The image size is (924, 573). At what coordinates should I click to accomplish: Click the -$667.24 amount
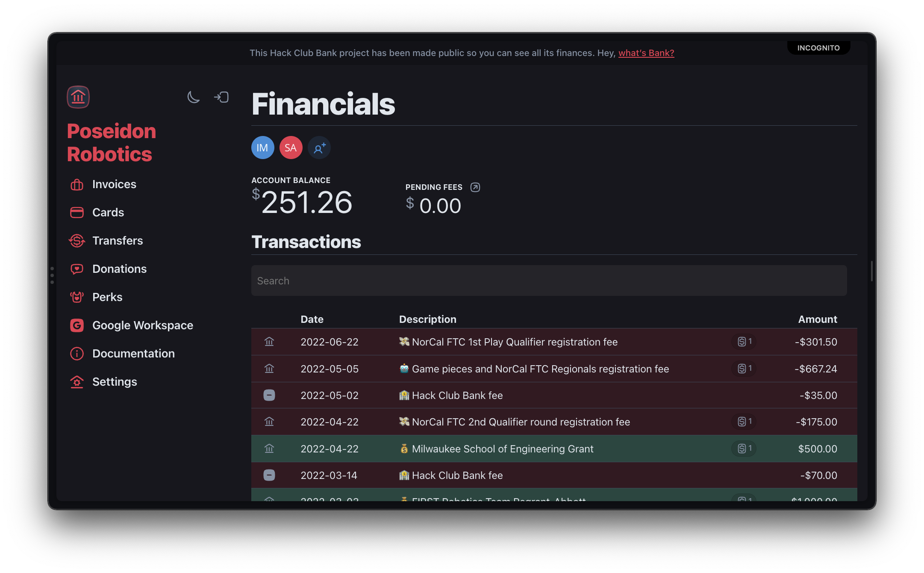tap(815, 369)
